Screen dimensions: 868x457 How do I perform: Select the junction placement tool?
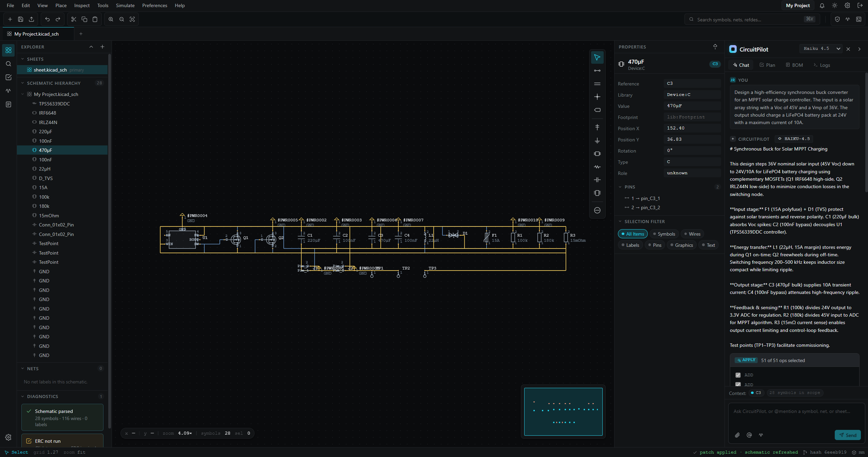(x=597, y=97)
